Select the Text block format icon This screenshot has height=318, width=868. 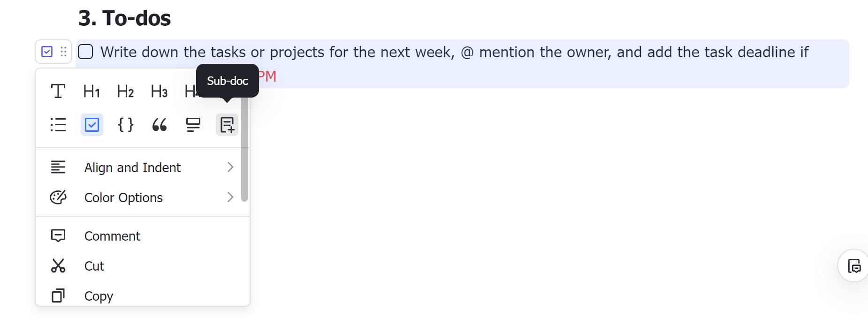pyautogui.click(x=58, y=91)
